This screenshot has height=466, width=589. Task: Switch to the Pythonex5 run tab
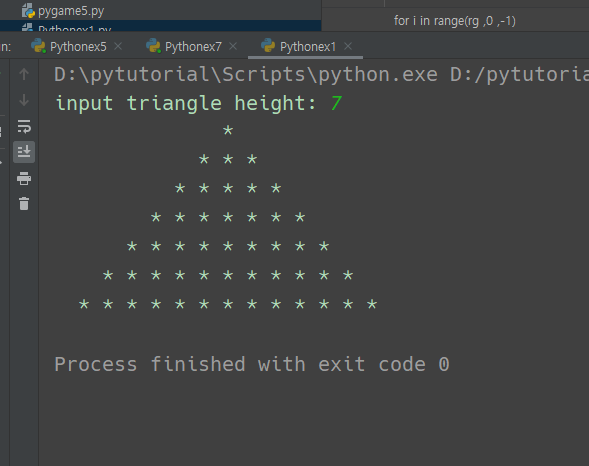pyautogui.click(x=78, y=47)
